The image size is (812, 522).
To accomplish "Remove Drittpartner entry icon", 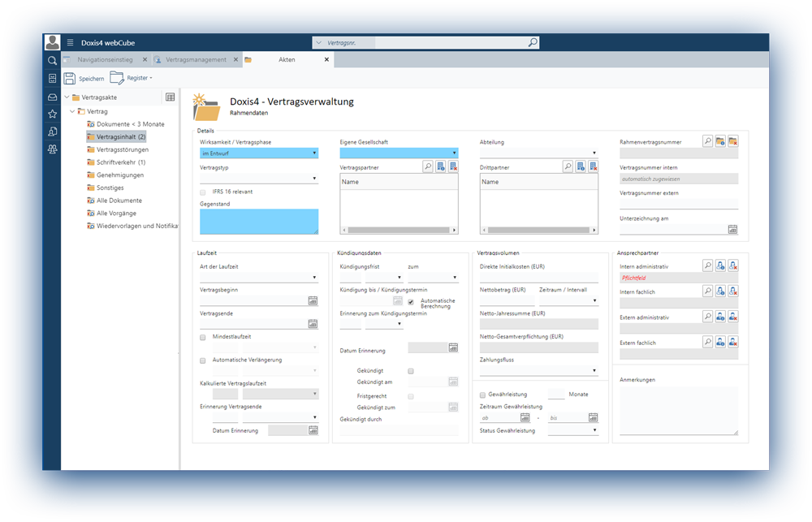I will (x=593, y=166).
